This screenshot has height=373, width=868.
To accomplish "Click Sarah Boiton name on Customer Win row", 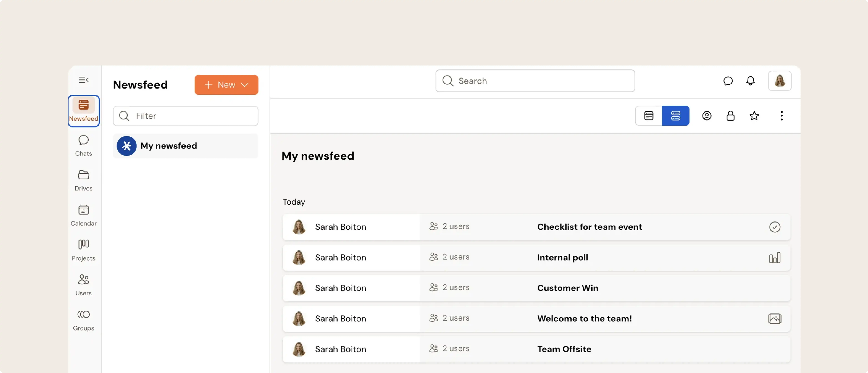I will tap(341, 288).
